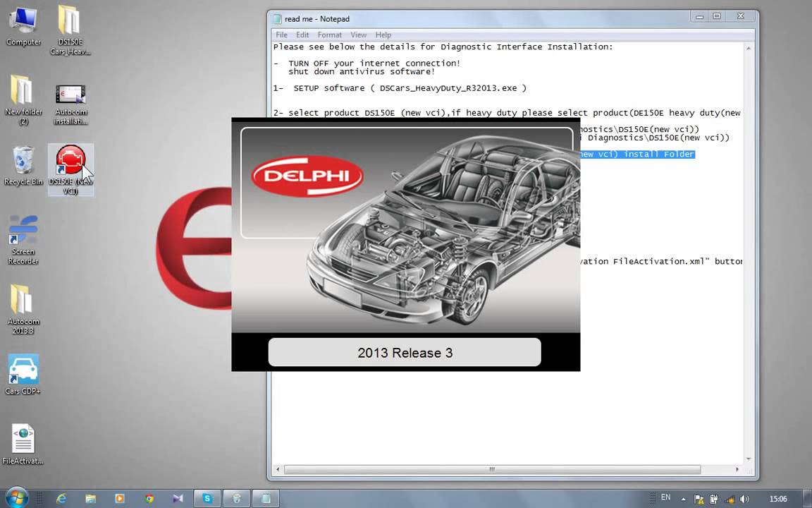Launch Google Chrome from the taskbar

click(149, 499)
